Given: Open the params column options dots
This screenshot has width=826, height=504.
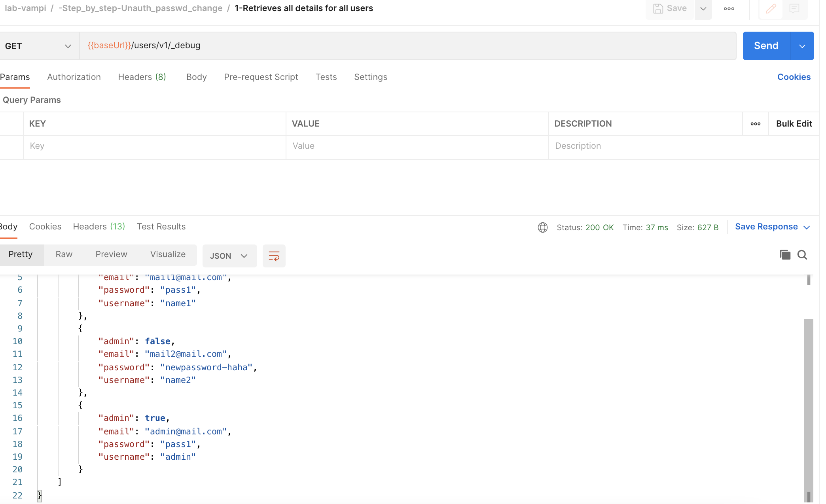Looking at the screenshot, I should click(x=755, y=124).
